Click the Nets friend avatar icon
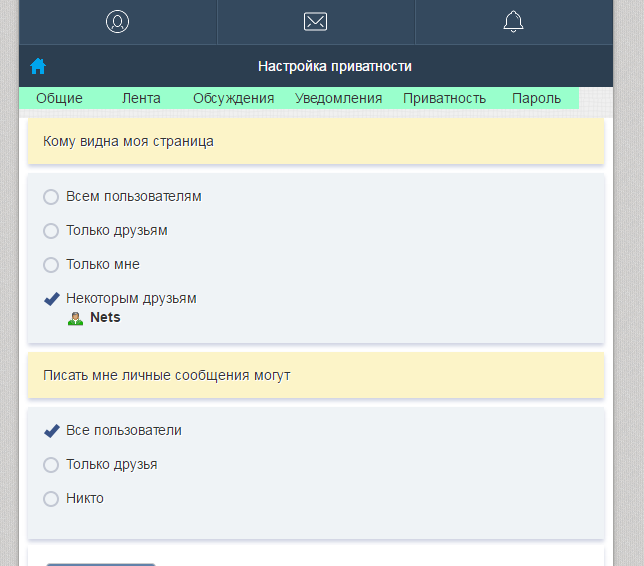 point(75,318)
